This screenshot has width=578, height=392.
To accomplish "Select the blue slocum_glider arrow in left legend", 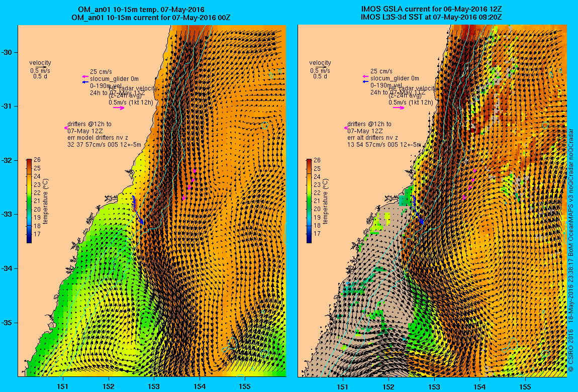I will 85,82.
